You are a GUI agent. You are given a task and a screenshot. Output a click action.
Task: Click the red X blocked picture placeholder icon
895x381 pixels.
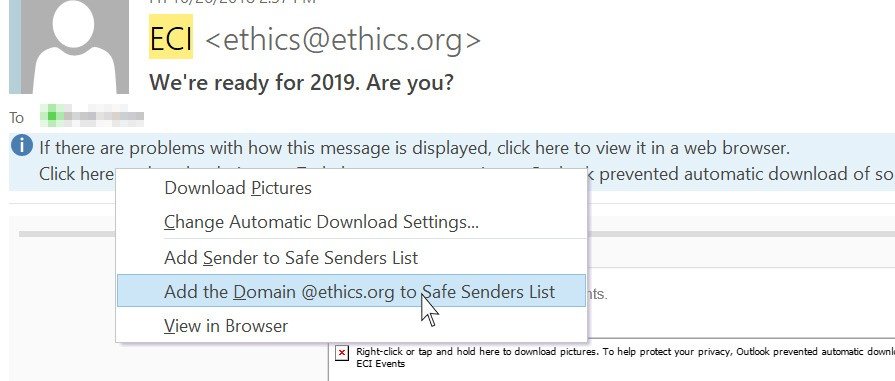coord(341,352)
